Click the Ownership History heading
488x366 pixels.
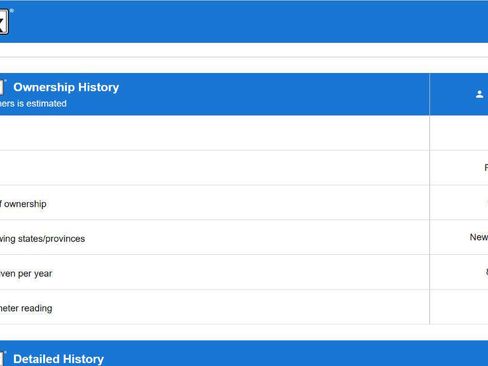(66, 87)
